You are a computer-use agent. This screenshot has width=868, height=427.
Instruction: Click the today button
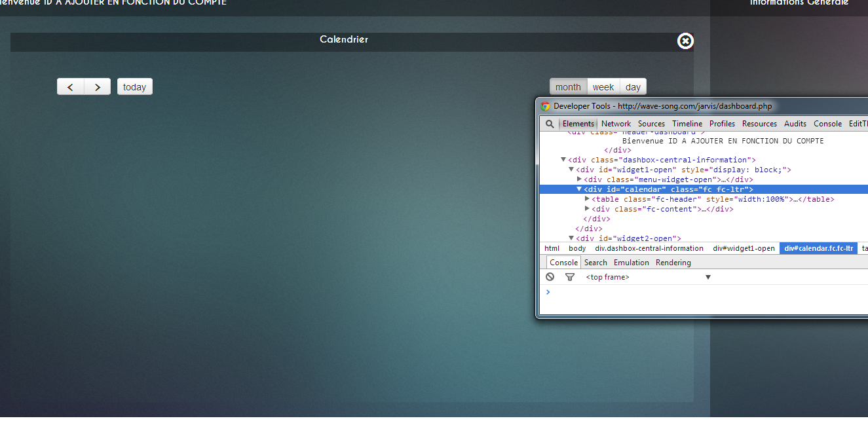[x=134, y=87]
